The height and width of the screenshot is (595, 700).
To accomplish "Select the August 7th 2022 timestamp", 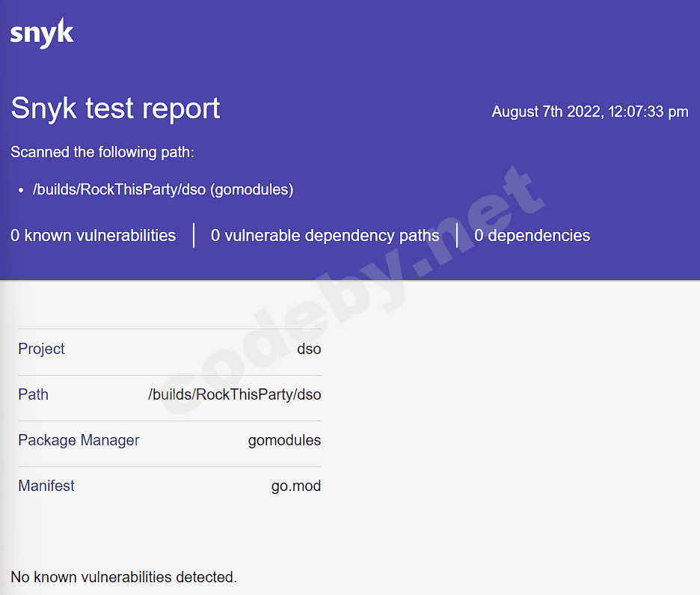I will 589,112.
